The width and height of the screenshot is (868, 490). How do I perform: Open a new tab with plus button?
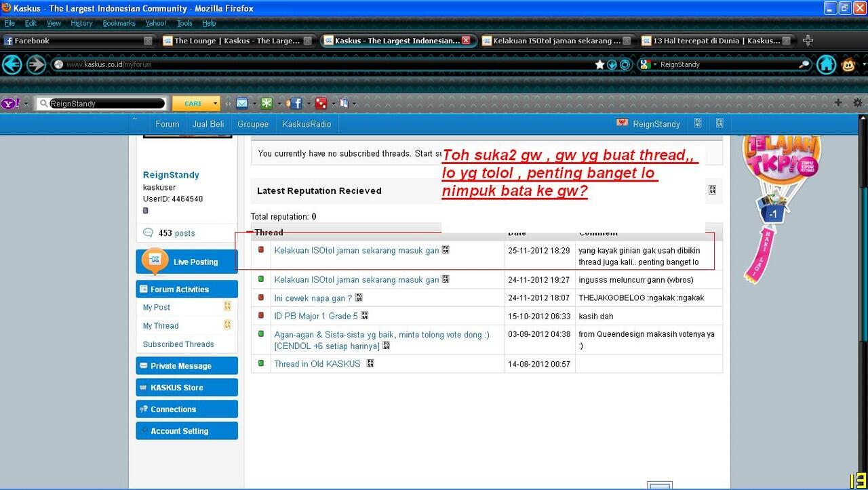808,41
